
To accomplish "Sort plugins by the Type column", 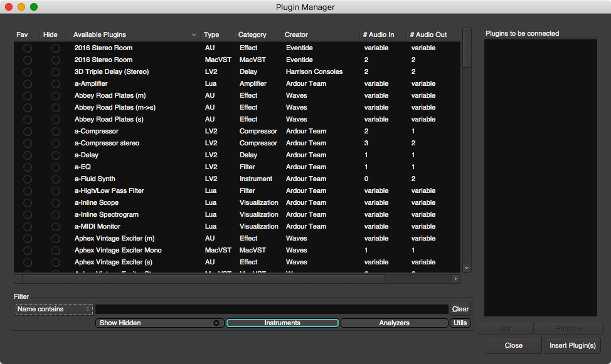I will [x=210, y=34].
